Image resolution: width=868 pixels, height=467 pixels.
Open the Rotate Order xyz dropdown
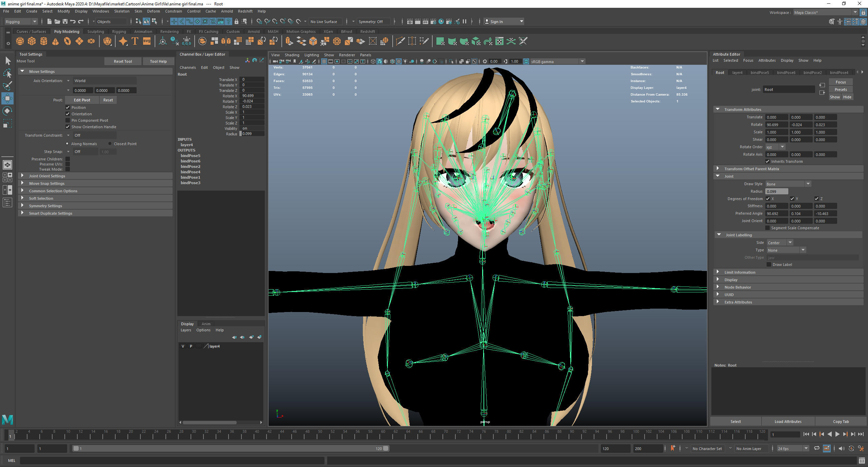[x=775, y=147]
